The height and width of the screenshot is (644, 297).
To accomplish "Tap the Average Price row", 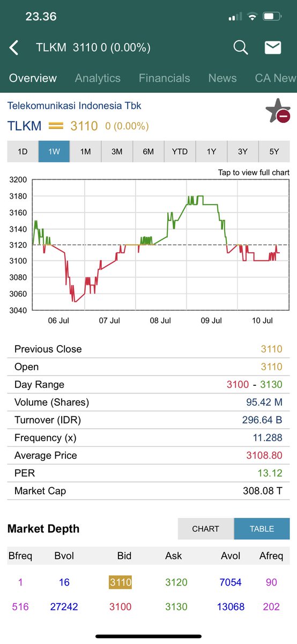I will coord(148,455).
